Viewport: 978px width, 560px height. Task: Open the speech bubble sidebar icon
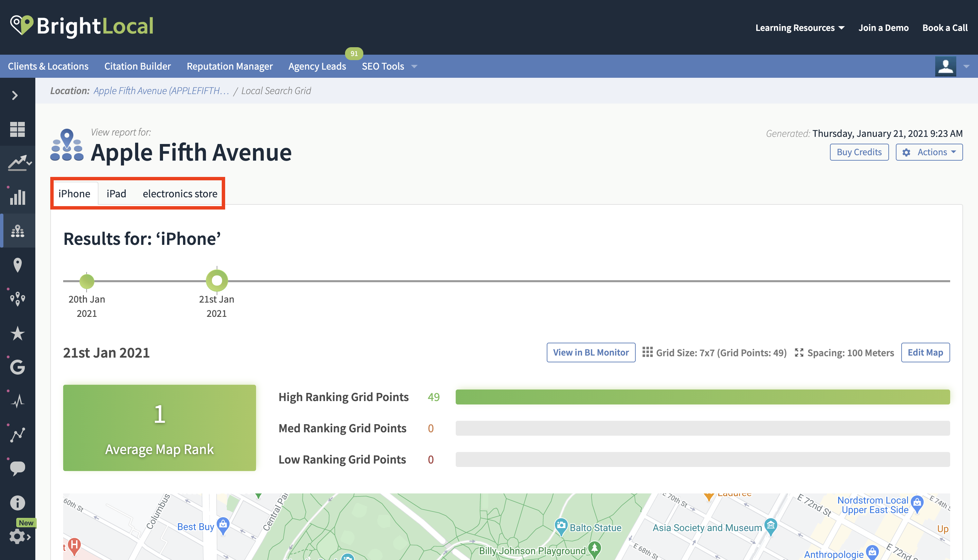click(18, 469)
